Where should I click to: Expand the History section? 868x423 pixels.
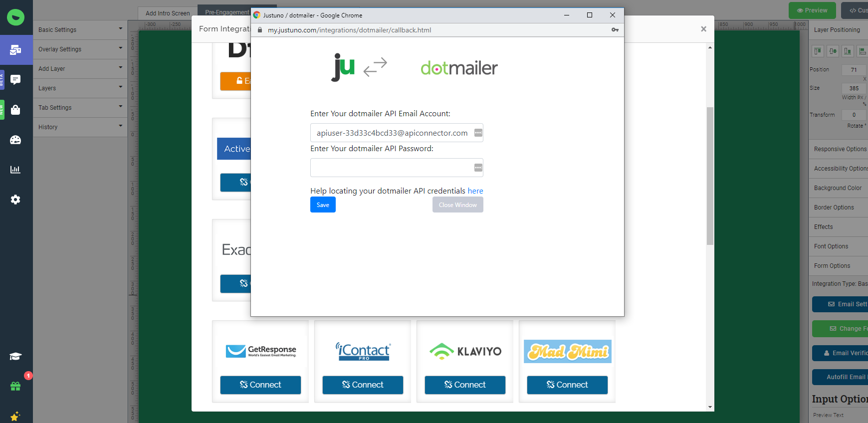coord(80,127)
